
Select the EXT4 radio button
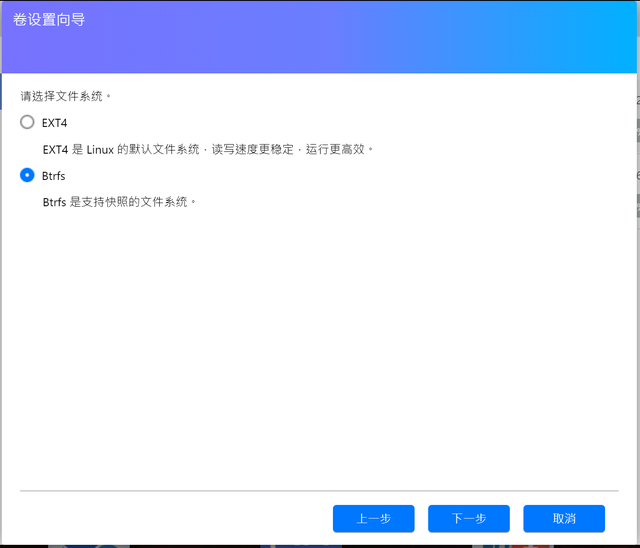click(x=27, y=122)
